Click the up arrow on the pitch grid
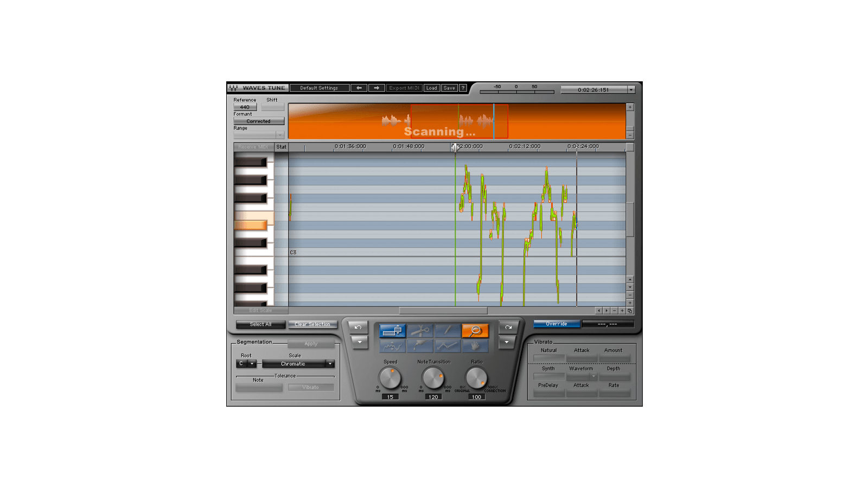The height and width of the screenshot is (488, 868). click(630, 279)
